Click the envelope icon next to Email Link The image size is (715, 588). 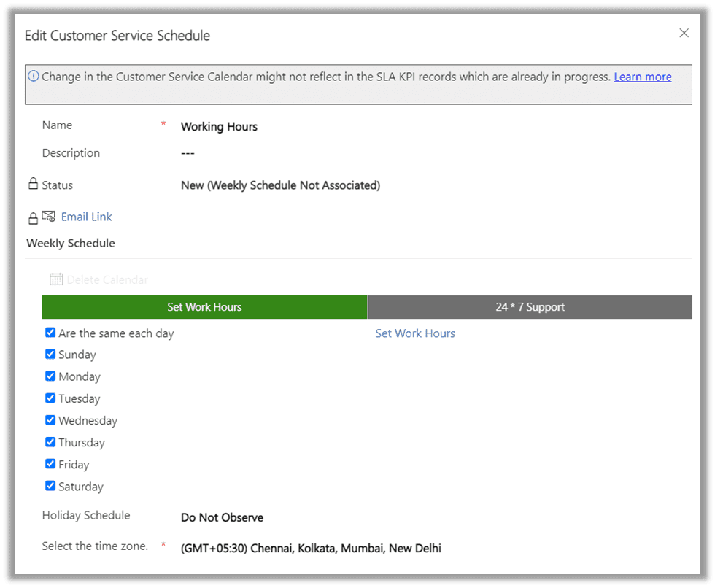point(48,216)
